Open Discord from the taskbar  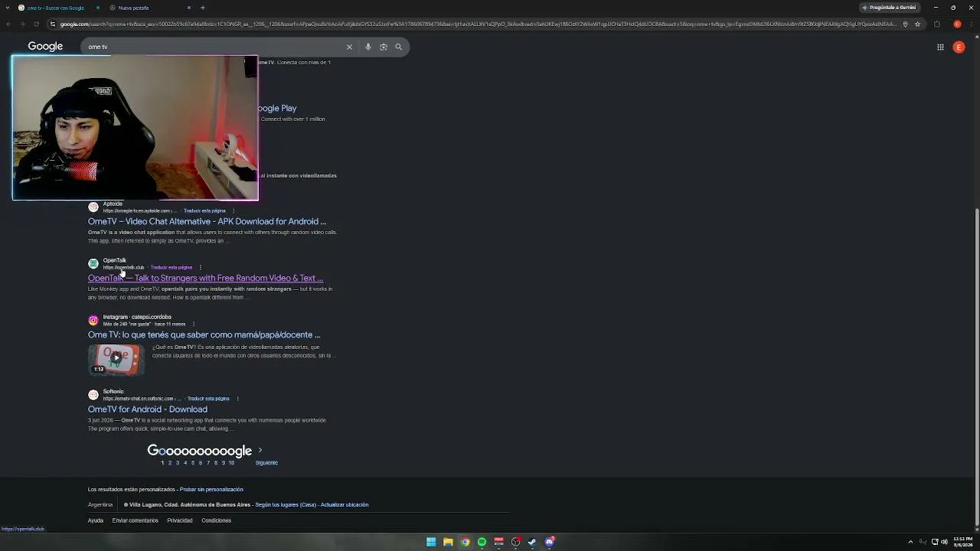(x=549, y=542)
